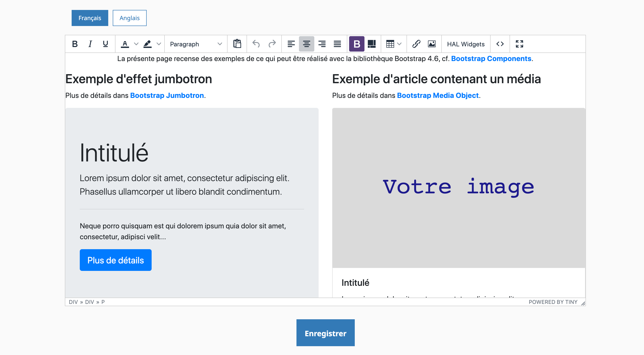The width and height of the screenshot is (644, 355).
Task: Open the Bootstrap Jumbotron link
Action: coord(167,95)
